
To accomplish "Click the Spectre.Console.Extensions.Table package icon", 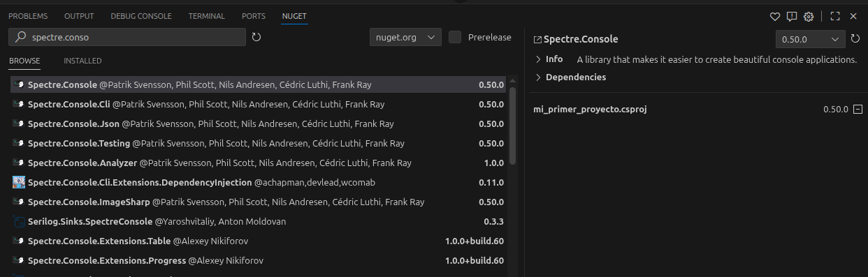I will point(19,241).
